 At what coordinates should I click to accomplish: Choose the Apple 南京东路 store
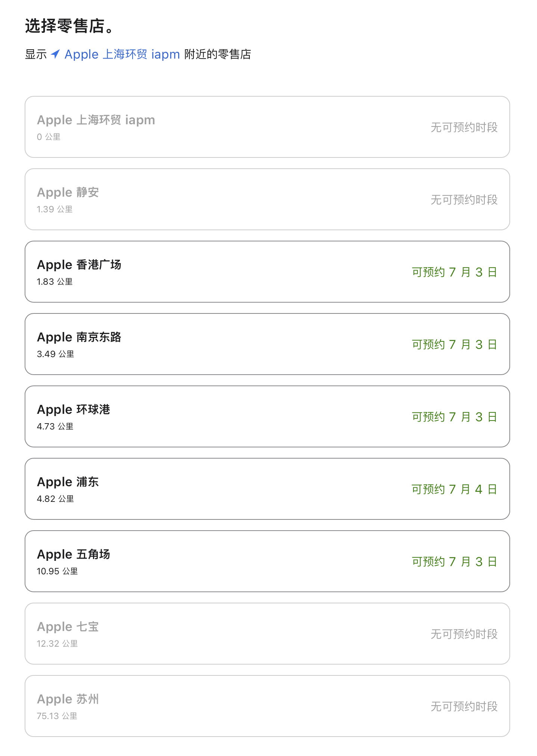pos(267,344)
